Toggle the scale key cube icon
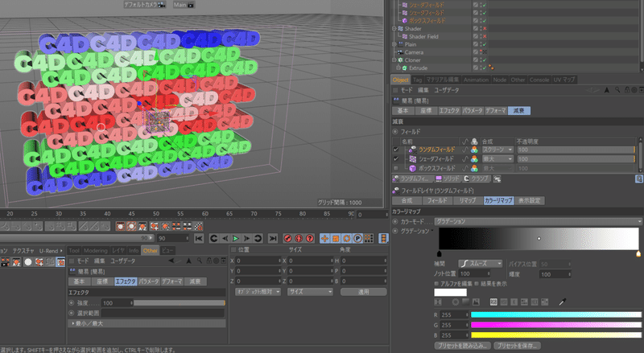 [336, 238]
